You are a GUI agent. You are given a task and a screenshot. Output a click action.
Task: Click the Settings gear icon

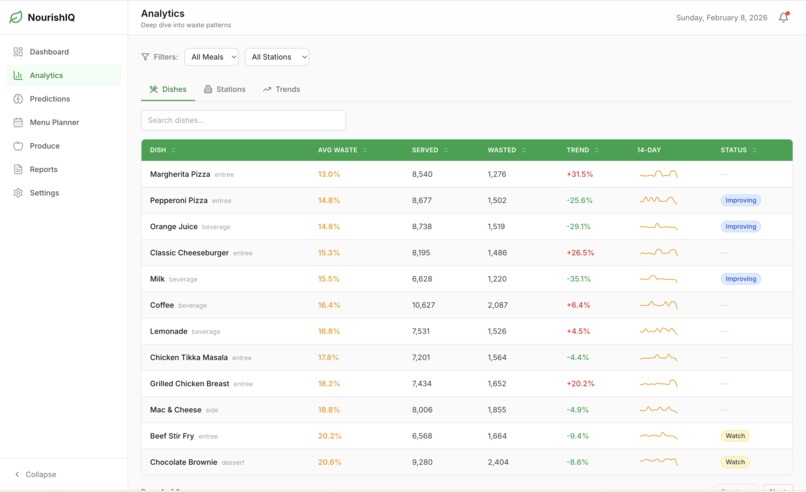(18, 193)
